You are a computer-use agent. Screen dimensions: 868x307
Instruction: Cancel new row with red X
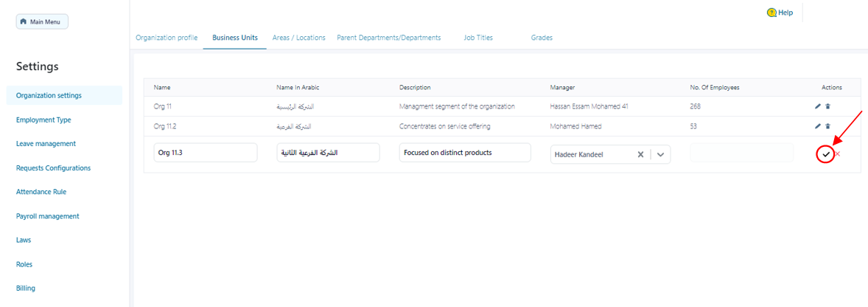[838, 153]
